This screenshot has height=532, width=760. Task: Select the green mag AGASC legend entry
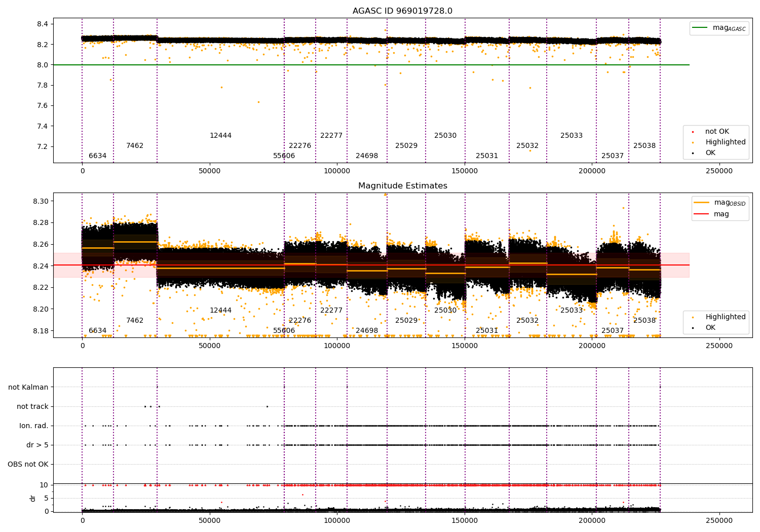(719, 28)
